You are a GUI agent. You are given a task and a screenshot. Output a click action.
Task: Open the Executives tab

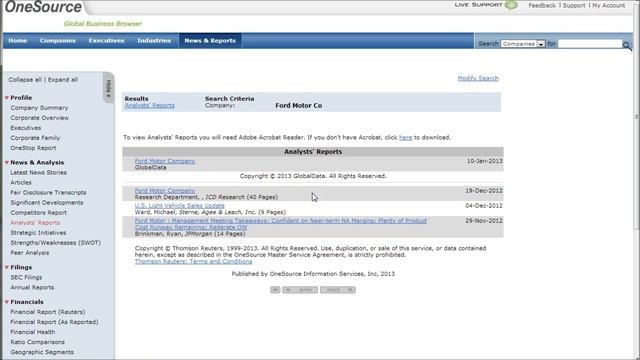tap(106, 40)
